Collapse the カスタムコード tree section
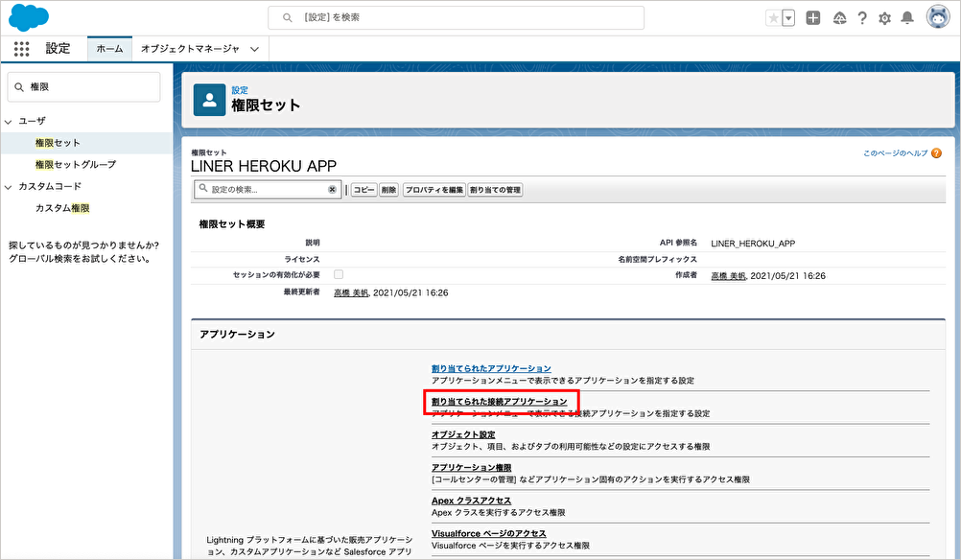961x560 pixels. 8,187
